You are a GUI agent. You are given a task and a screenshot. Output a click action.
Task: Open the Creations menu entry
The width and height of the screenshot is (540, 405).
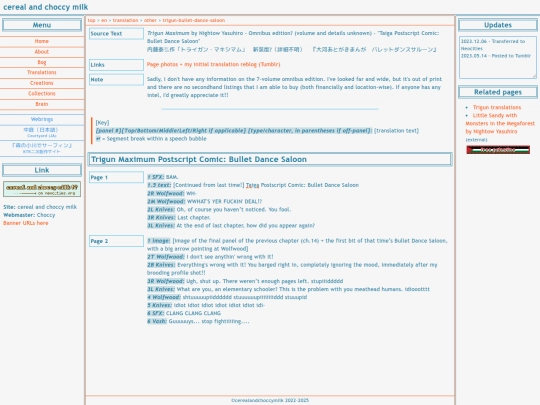coord(42,83)
